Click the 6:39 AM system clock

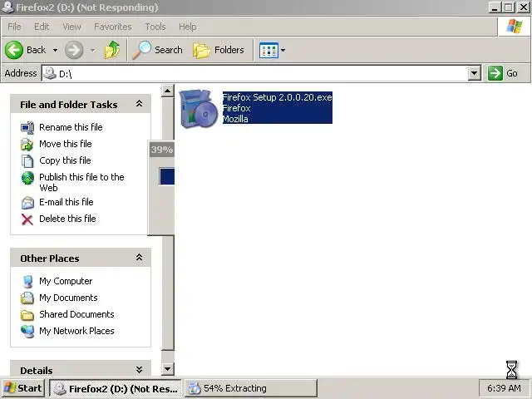coord(505,388)
